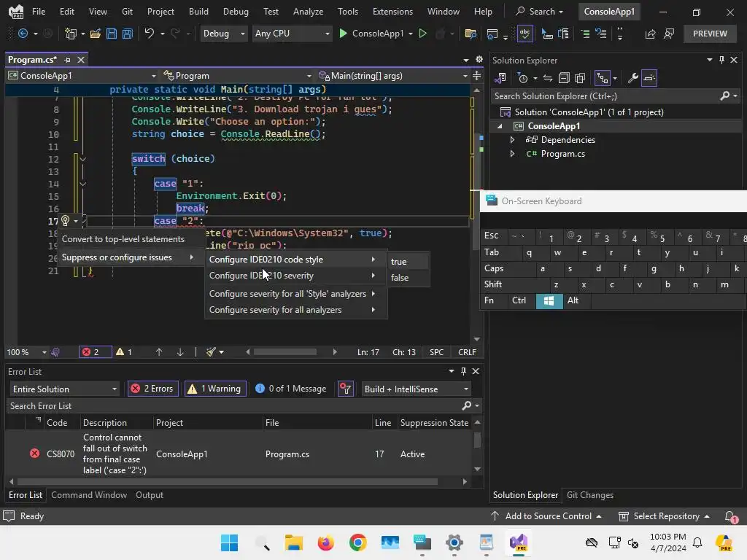Click inside the Search Error List field
The height and width of the screenshot is (560, 747).
pos(233,406)
